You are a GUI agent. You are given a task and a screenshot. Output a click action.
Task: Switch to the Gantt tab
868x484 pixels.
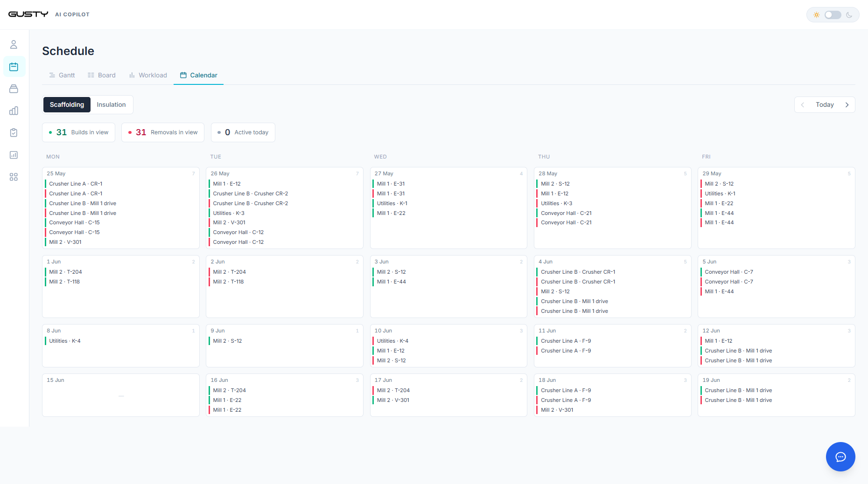click(x=62, y=75)
